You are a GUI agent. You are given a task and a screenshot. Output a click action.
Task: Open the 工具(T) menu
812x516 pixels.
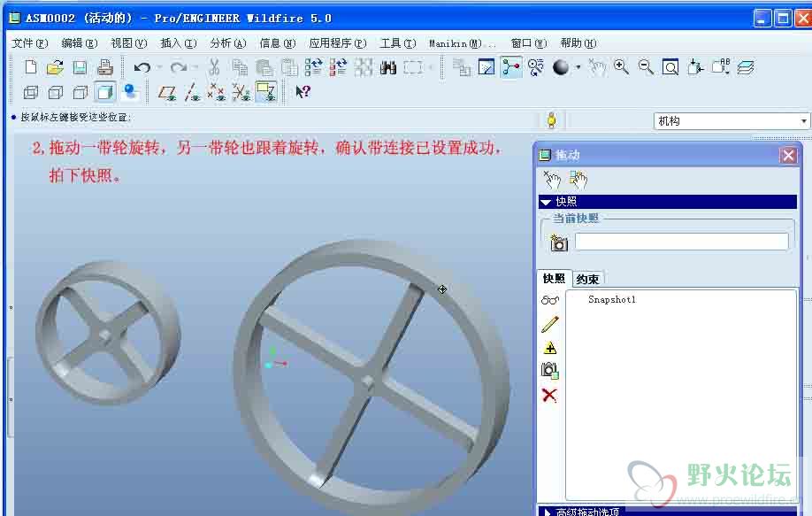(398, 43)
